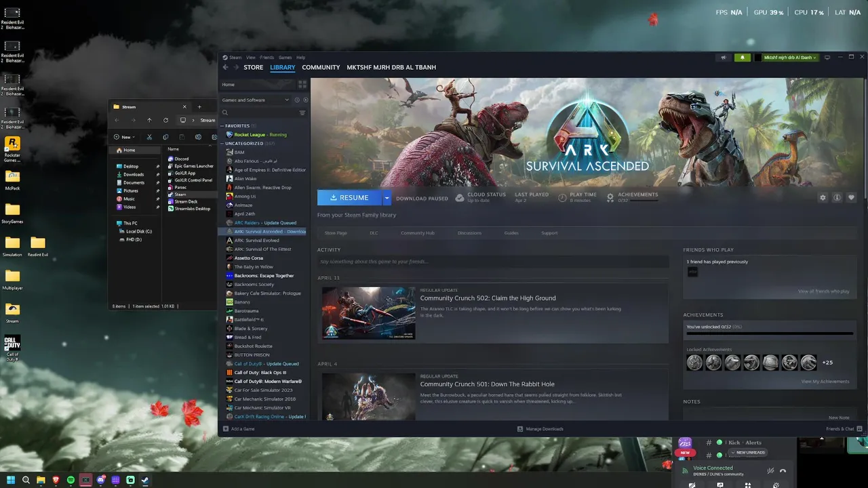Open new tab in File Explorer
This screenshot has width=868, height=488.
click(x=199, y=106)
